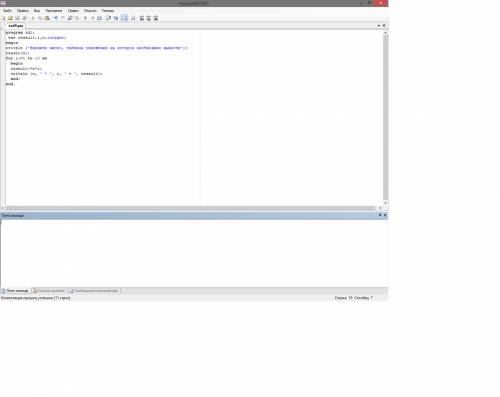Click the Undo arrow toolbar icon
This screenshot has width=500, height=397.
tap(55, 18)
